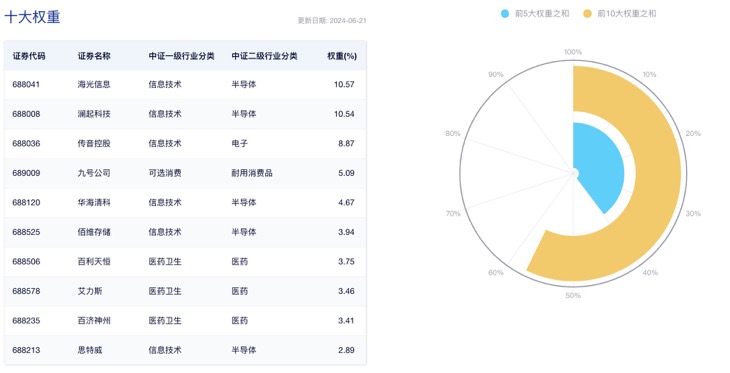Screen dimensions: 730x373
Task: Click the 60% axis label on chart
Action: coord(495,273)
